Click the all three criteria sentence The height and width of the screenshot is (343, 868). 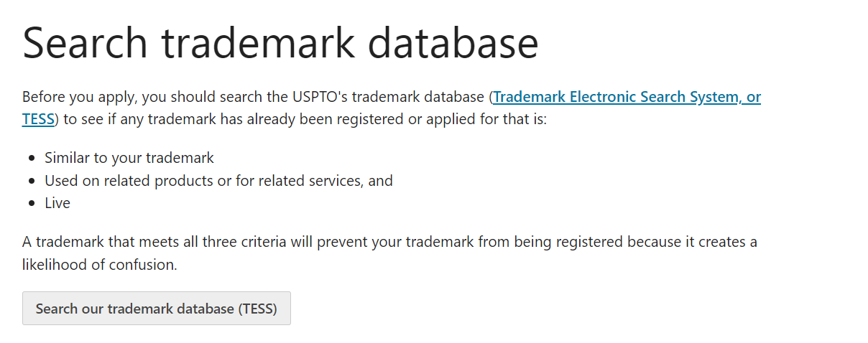point(389,253)
